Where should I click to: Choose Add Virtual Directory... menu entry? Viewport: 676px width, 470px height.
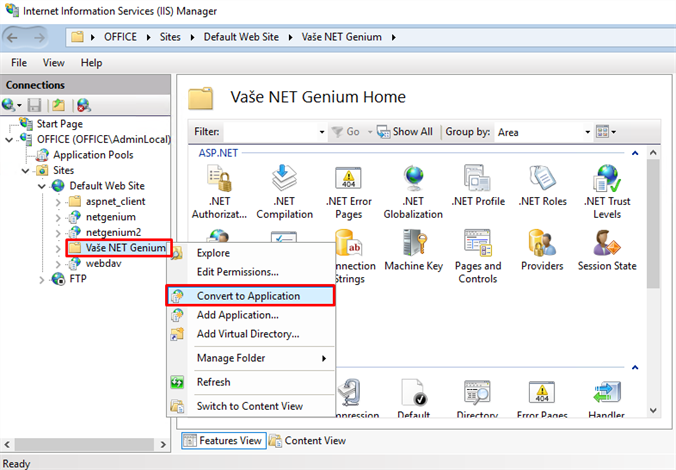250,334
